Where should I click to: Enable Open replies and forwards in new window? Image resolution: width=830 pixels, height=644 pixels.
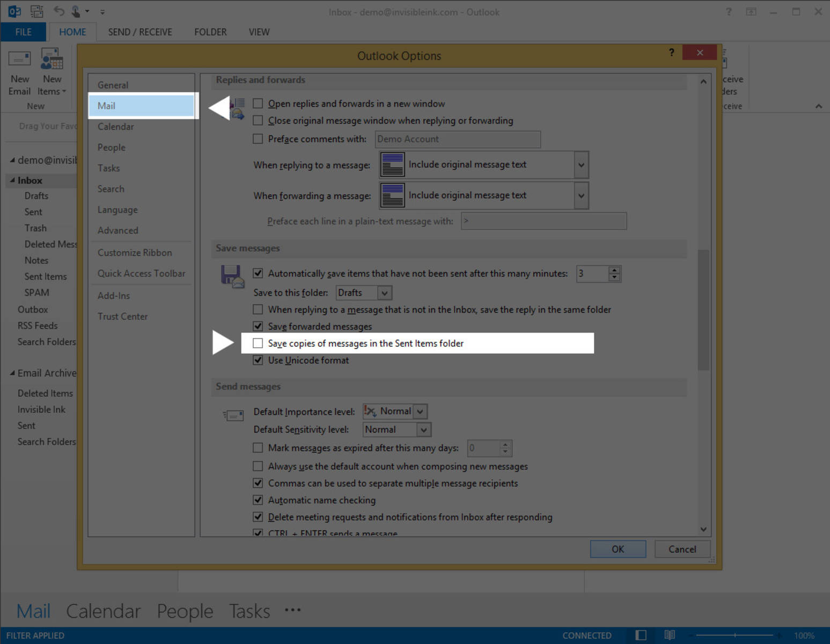pyautogui.click(x=258, y=103)
